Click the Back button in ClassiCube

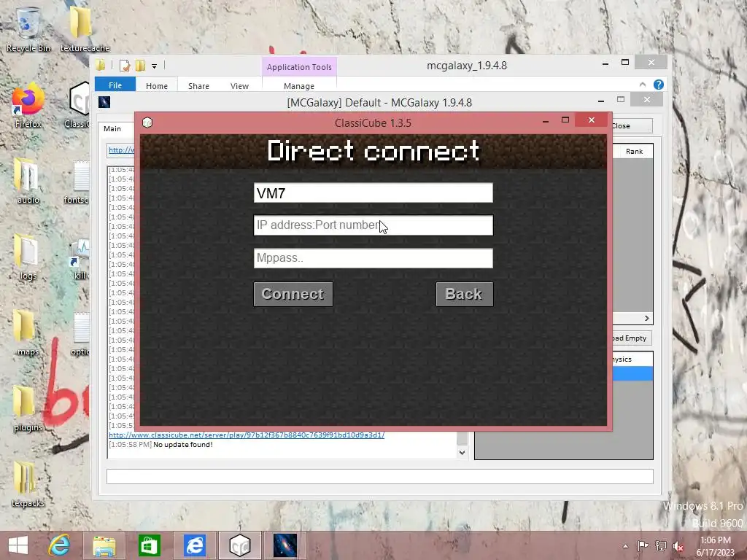[x=465, y=295]
